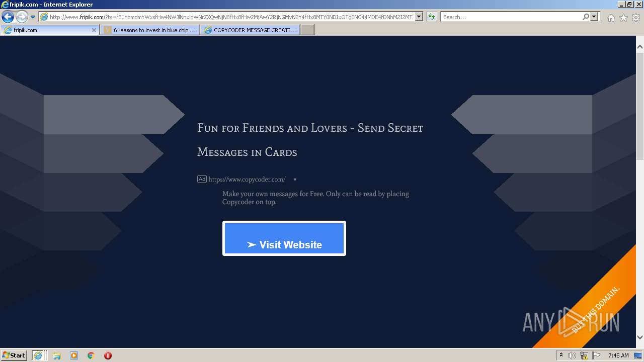Open the red Opera-style taskbar icon
The width and height of the screenshot is (644, 362).
pyautogui.click(x=108, y=355)
